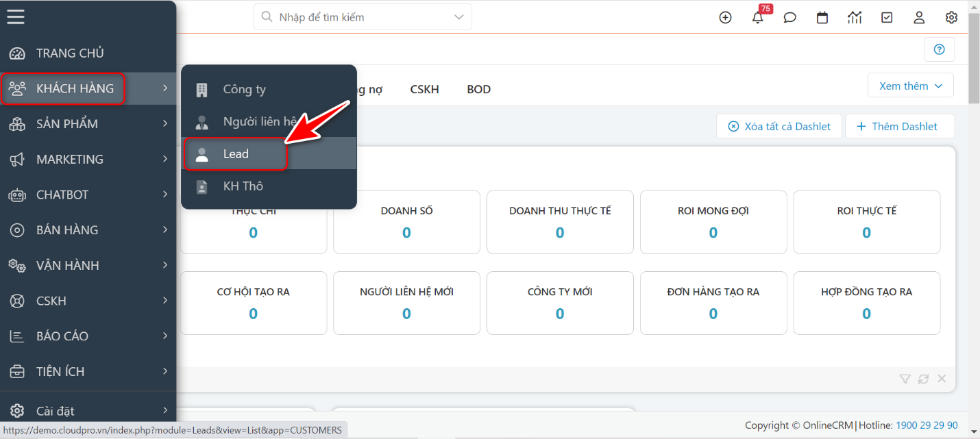Click the filter icon on the dashlet

tap(905, 379)
